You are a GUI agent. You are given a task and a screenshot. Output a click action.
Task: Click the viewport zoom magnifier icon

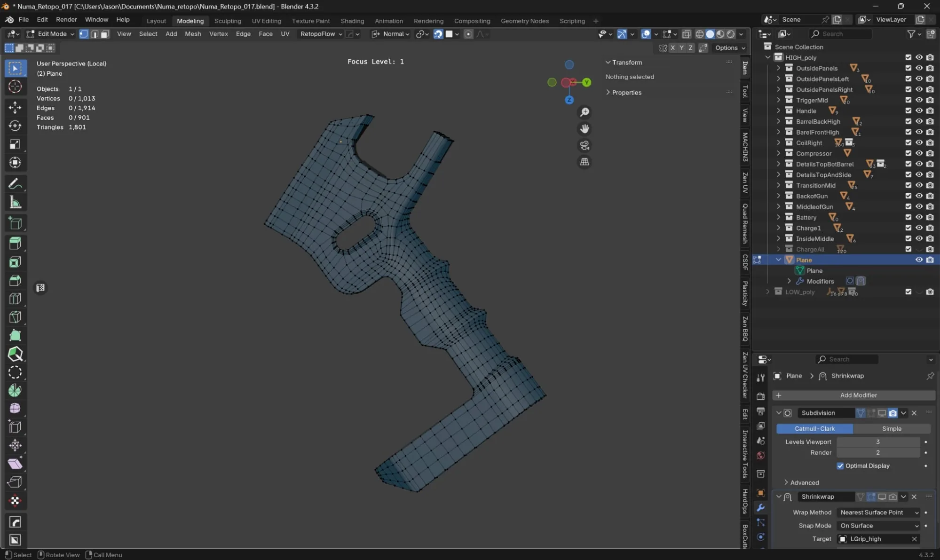(585, 112)
